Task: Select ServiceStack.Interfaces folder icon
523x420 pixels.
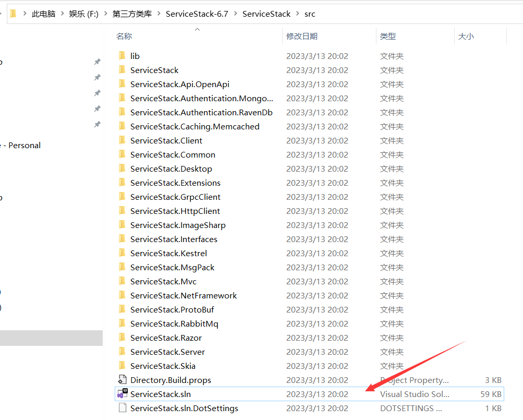Action: [122, 239]
